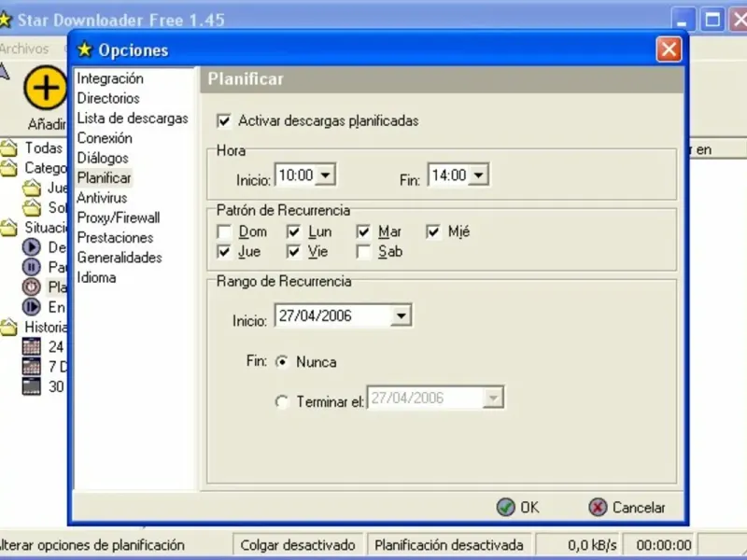Click the green check icon on OK

505,507
